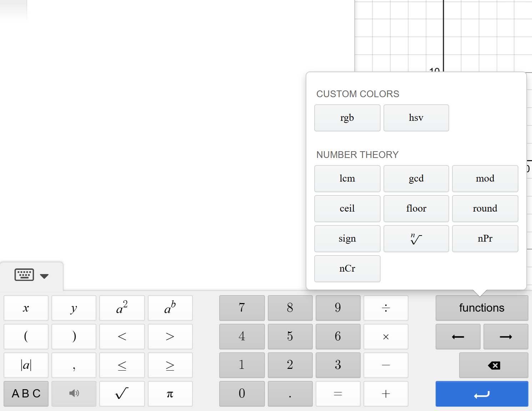Image resolution: width=532 pixels, height=411 pixels.
Task: Insert the pi symbol
Action: click(x=170, y=393)
